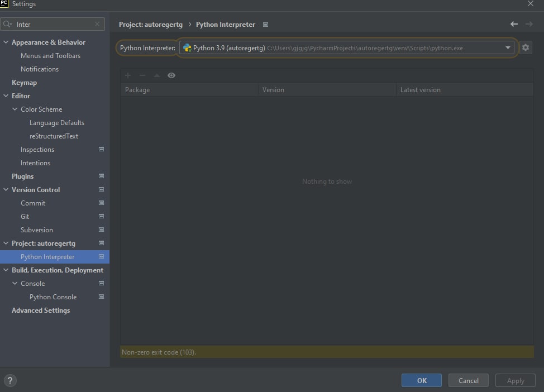
Task: Click project-level icon beside Python Interpreter row
Action: pyautogui.click(x=101, y=256)
